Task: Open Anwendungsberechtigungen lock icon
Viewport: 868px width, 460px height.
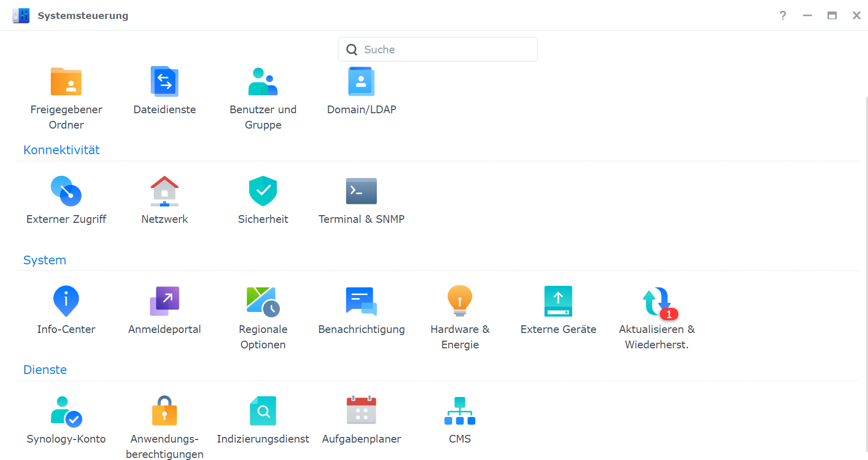Action: point(165,411)
